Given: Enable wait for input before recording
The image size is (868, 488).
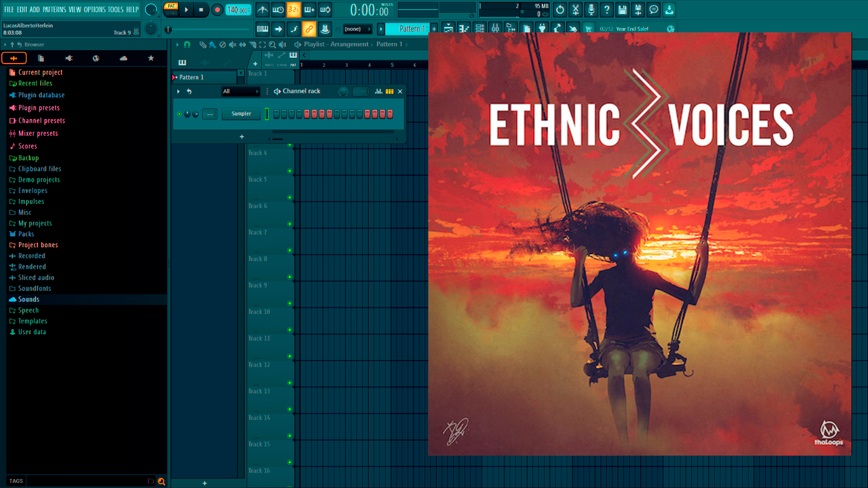Looking at the screenshot, I should coord(278,10).
